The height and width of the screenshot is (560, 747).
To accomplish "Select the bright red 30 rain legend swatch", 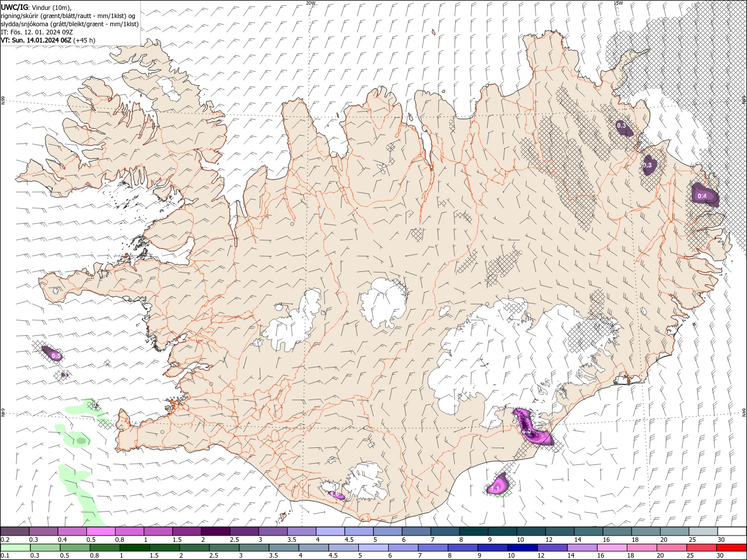I will coord(732,548).
